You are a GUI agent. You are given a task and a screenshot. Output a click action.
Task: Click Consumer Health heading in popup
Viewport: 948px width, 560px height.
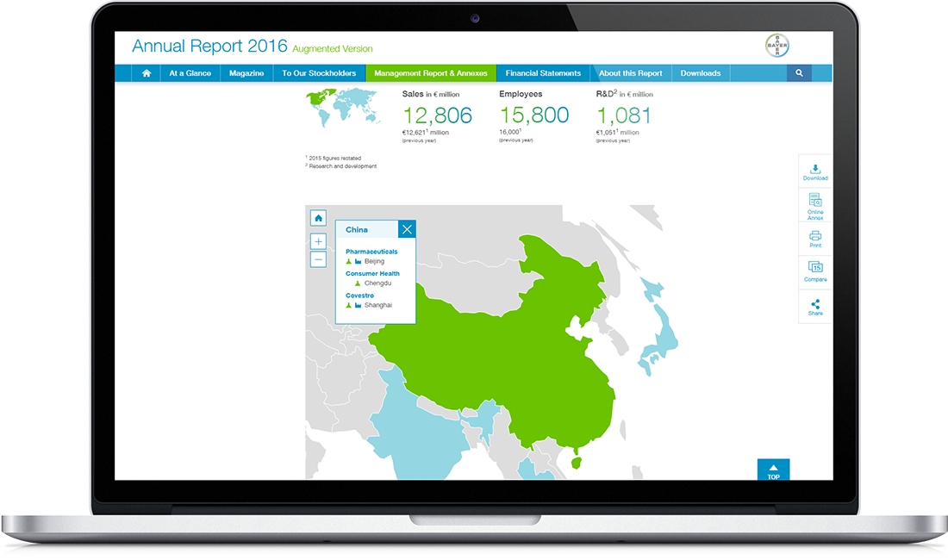tap(372, 274)
